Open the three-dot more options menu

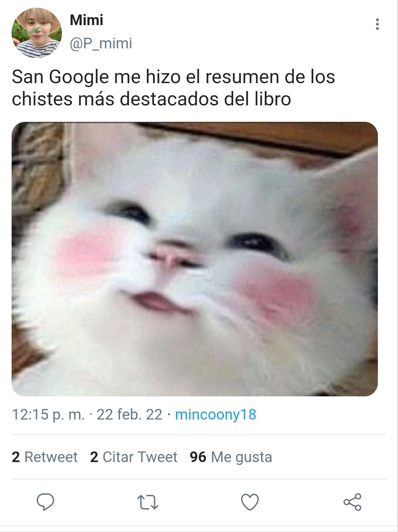(377, 24)
